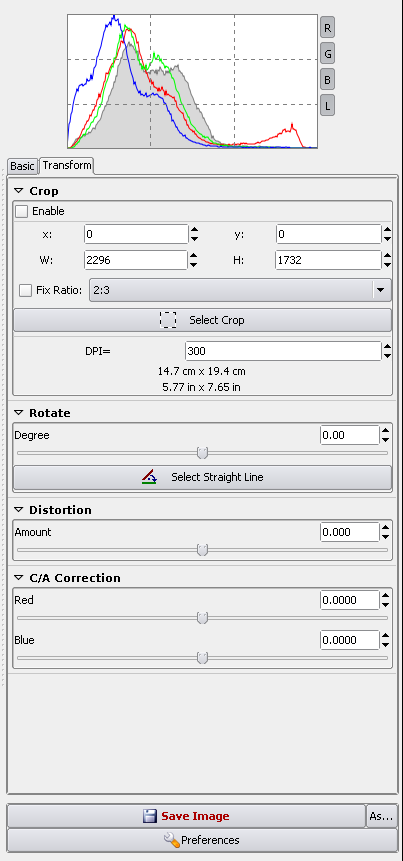Click the dashed rectangle Select Crop icon
This screenshot has height=861, width=403.
(168, 320)
